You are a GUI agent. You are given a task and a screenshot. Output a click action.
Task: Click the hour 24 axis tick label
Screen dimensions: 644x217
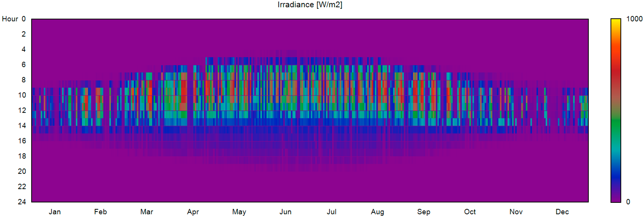click(x=22, y=202)
